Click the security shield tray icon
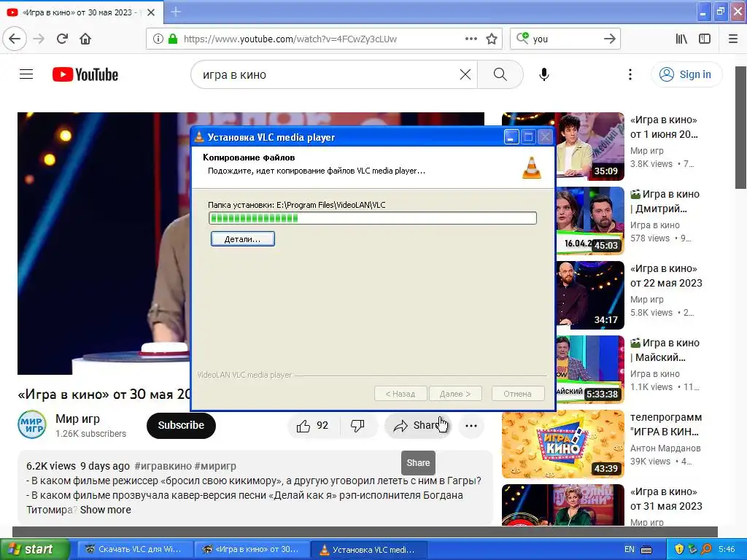747x560 pixels. pos(679,549)
